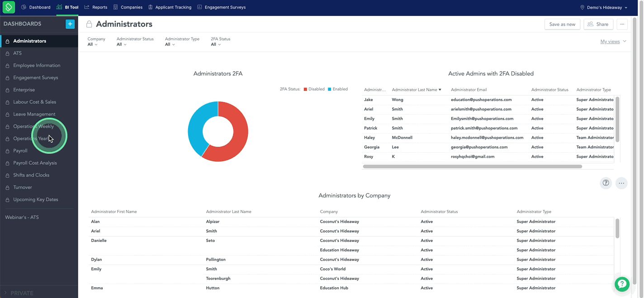This screenshot has width=644, height=298.
Task: Click the Administrator Email column header
Action: click(469, 90)
